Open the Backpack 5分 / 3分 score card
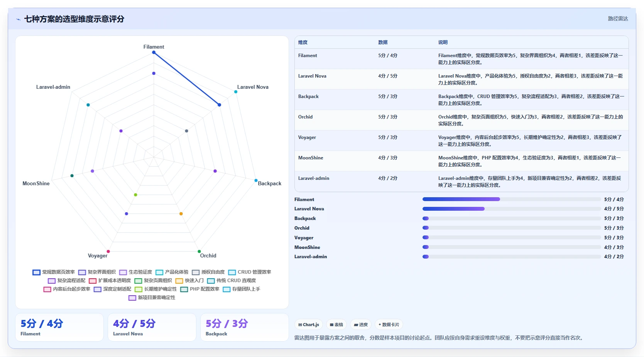Screen dimensions: 644x357 coord(245,327)
